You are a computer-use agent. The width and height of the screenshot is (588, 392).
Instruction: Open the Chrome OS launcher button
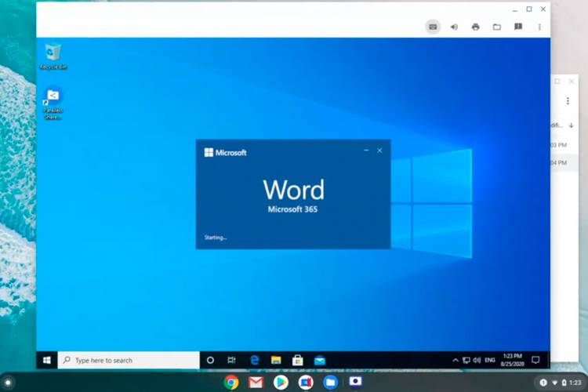click(8, 383)
